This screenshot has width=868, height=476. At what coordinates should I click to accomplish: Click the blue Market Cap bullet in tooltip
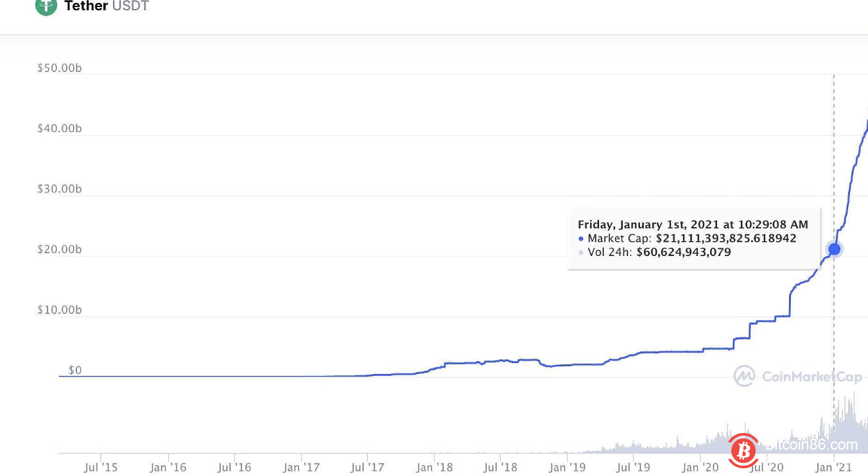click(581, 239)
